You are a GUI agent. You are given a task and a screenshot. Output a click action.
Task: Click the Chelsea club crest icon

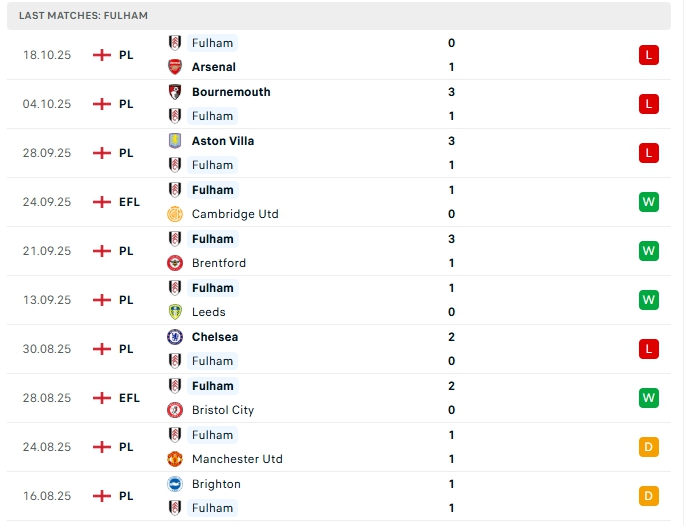coord(175,337)
